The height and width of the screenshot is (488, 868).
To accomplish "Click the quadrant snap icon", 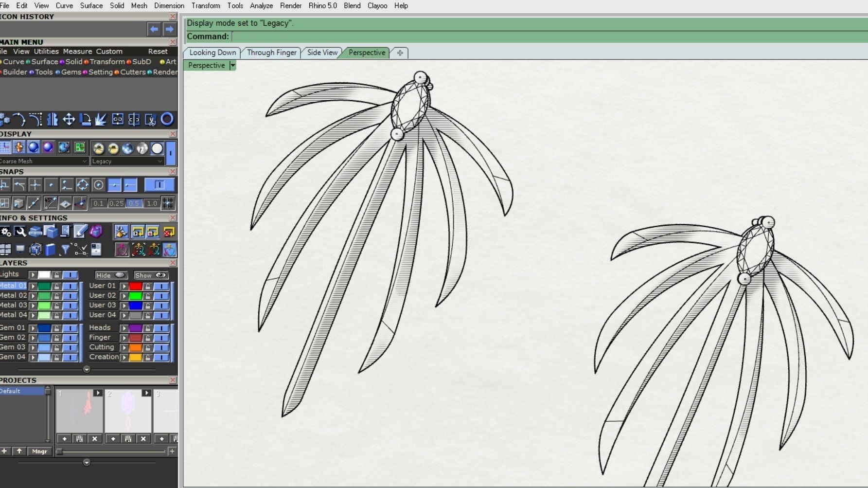I will pos(83,185).
